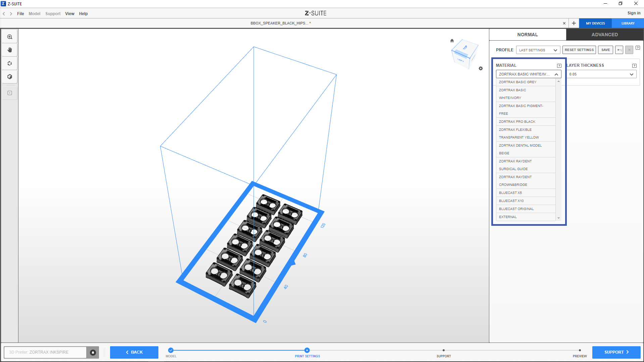Open view settings gear icon
644x362 pixels.
point(481,68)
